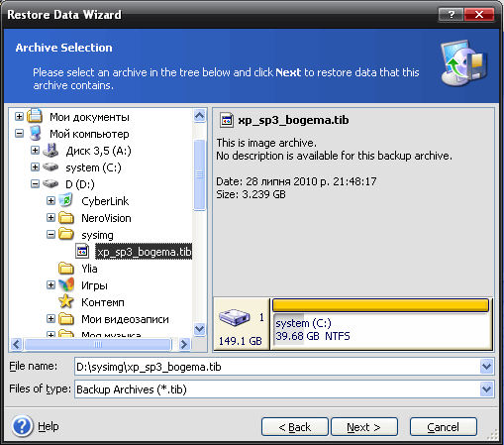This screenshot has width=504, height=445.
Task: Click the tree's vertical scrollbar down arrow
Action: pyautogui.click(x=199, y=329)
